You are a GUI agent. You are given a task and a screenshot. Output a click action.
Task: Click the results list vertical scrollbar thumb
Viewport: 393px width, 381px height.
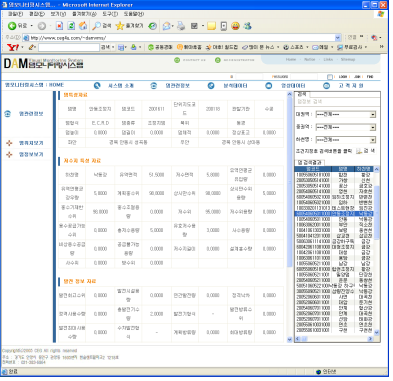[376, 212]
